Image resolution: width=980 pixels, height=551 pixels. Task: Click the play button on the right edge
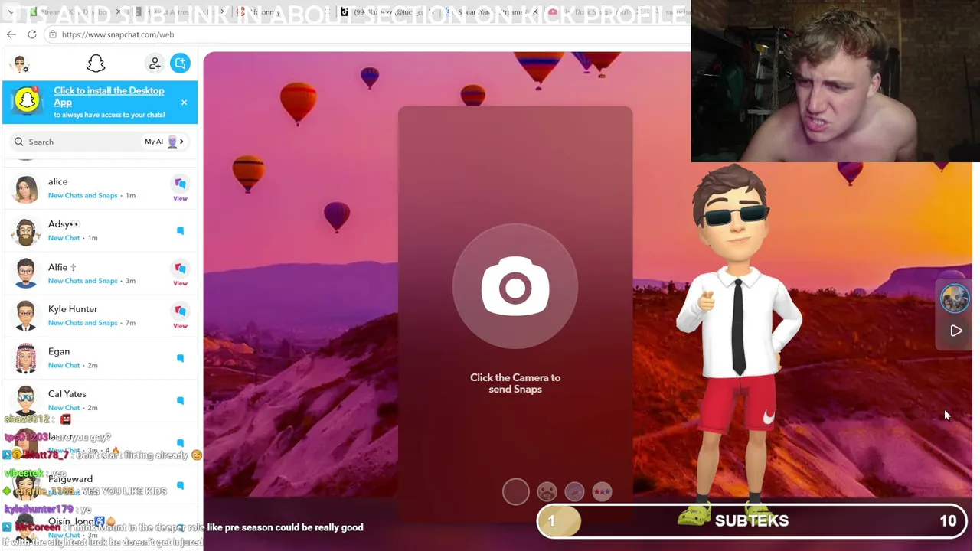(955, 331)
